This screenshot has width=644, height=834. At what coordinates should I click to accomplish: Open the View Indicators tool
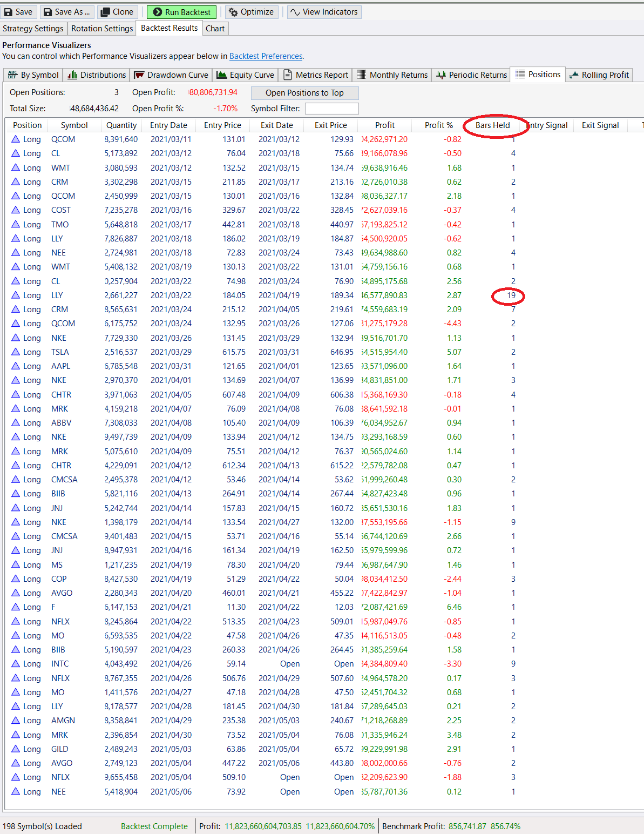click(324, 11)
